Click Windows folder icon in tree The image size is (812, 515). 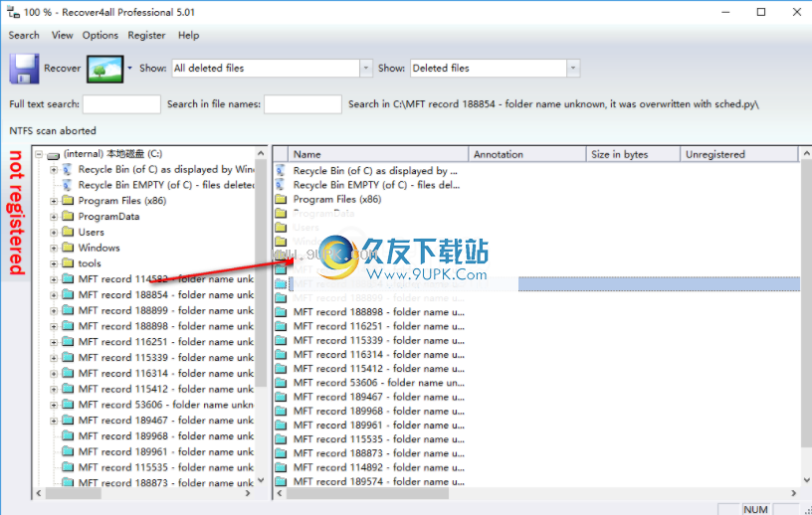pyautogui.click(x=68, y=248)
